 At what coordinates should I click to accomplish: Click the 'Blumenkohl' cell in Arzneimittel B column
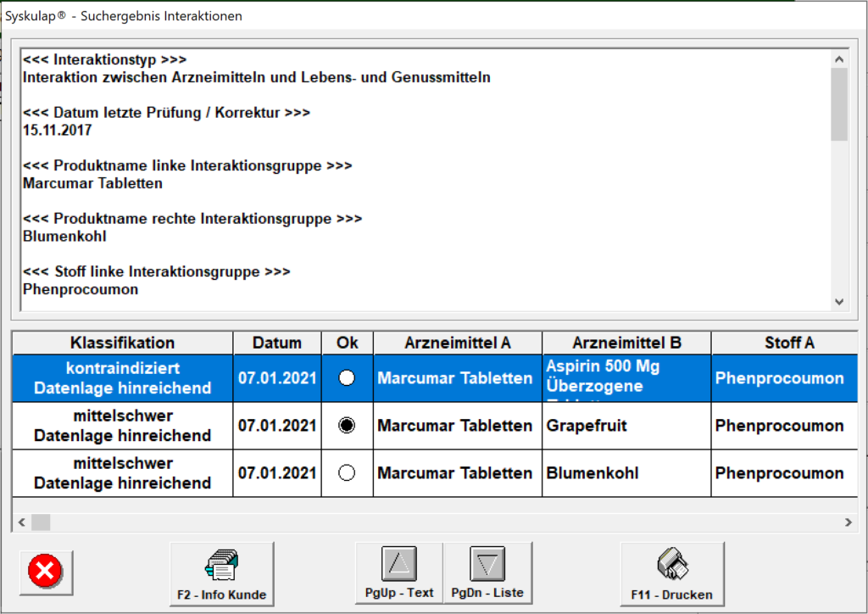tap(626, 473)
